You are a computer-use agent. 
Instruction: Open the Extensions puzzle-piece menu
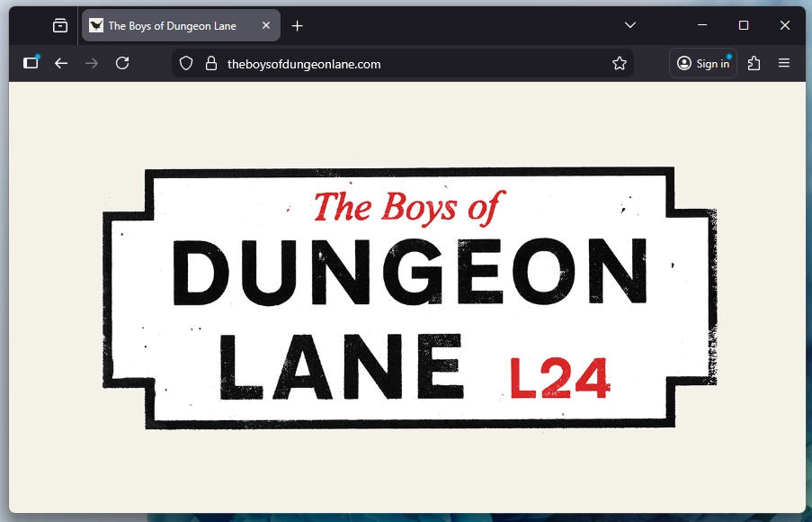754,63
